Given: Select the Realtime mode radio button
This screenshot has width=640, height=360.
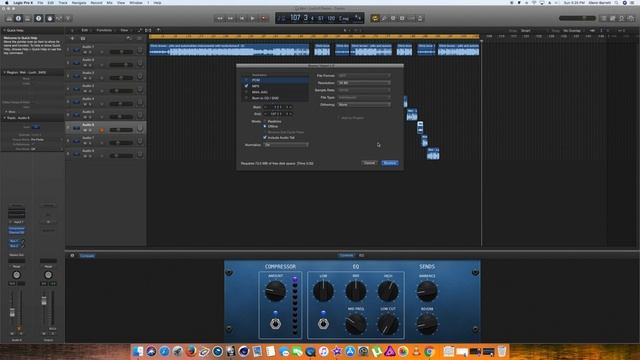Looking at the screenshot, I should tap(265, 121).
